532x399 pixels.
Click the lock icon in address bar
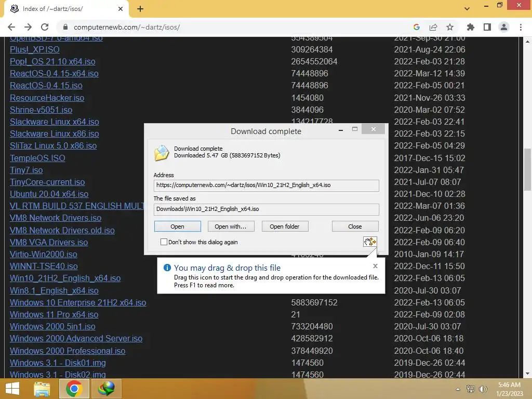[66, 27]
